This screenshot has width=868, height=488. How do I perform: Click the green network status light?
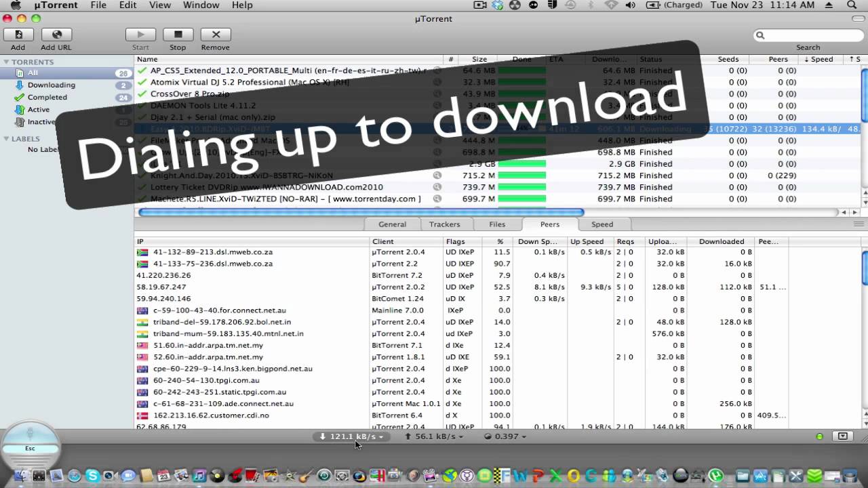819,436
